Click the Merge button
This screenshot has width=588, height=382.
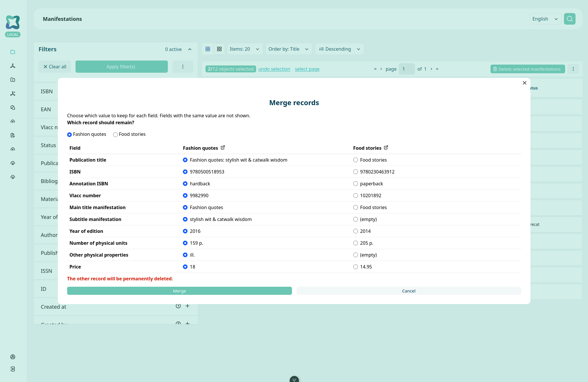pos(179,291)
